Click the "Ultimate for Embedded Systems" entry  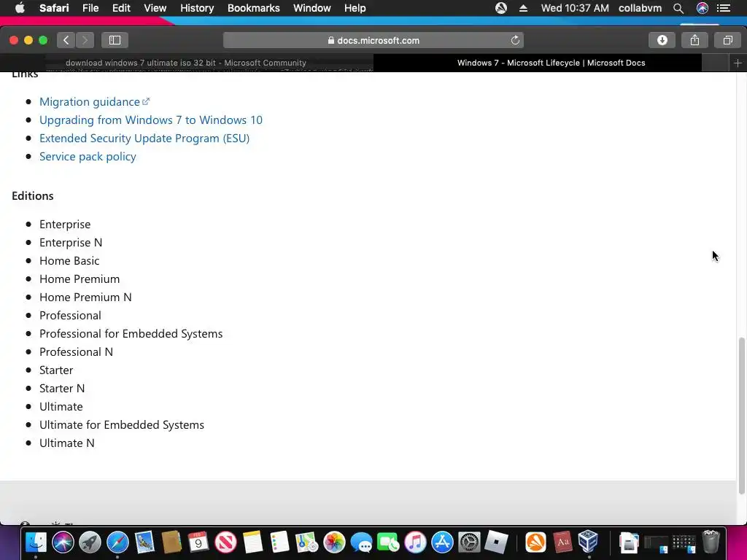coord(122,425)
